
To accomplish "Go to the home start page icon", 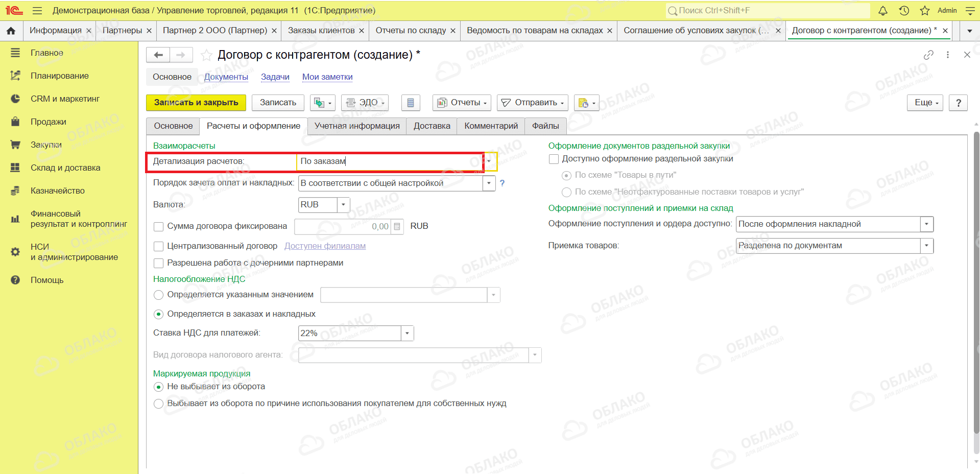I will 11,31.
